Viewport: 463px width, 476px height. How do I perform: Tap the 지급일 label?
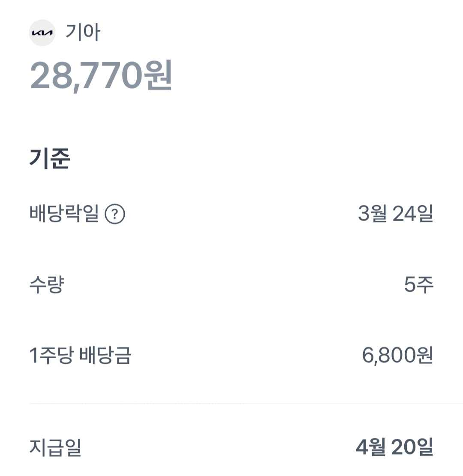pyautogui.click(x=55, y=447)
